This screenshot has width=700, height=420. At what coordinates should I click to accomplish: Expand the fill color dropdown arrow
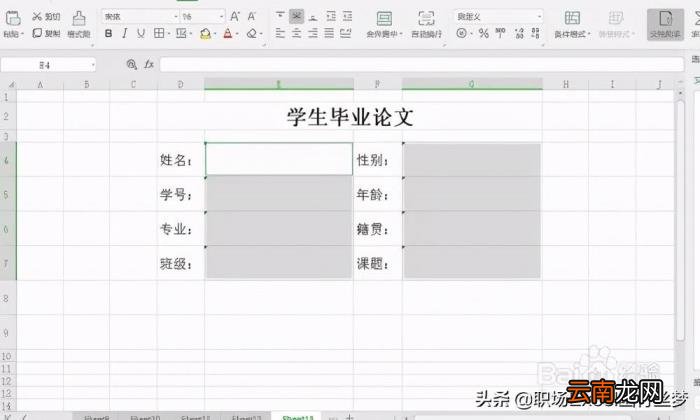click(215, 33)
